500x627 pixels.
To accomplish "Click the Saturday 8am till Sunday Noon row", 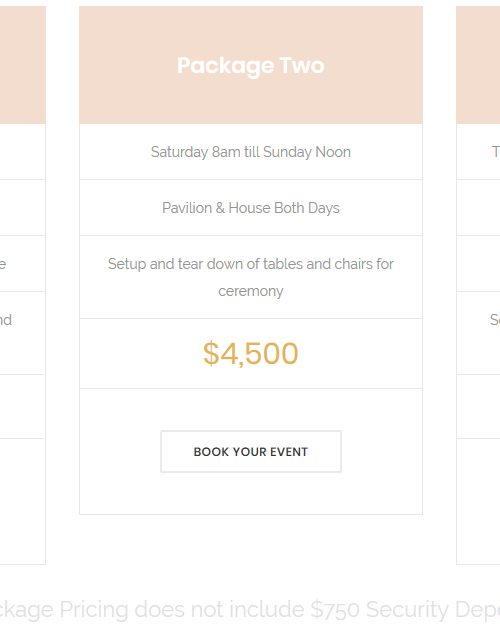I will point(251,152).
